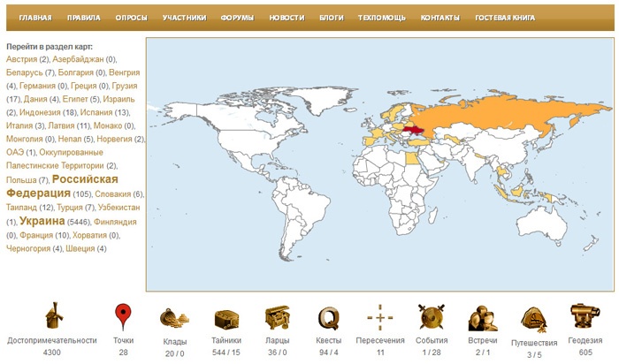Image resolution: width=619 pixels, height=364 pixels.
Task: Select the Болгария country link
Action: click(76, 72)
